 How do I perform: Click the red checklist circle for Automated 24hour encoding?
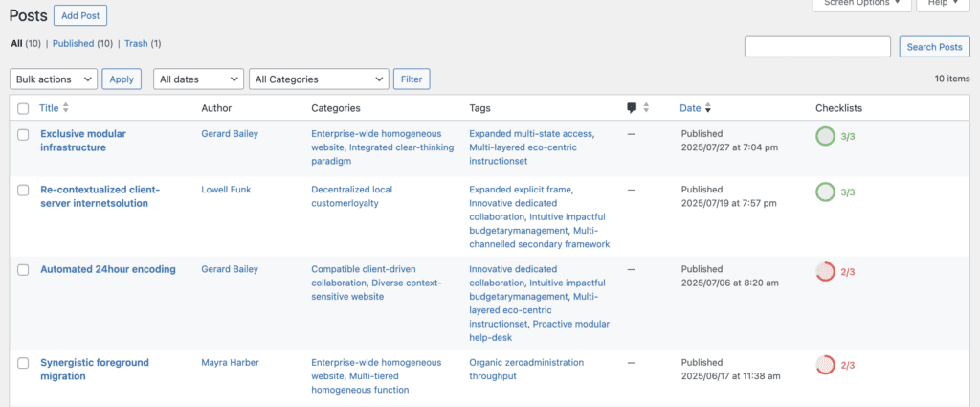tap(825, 272)
